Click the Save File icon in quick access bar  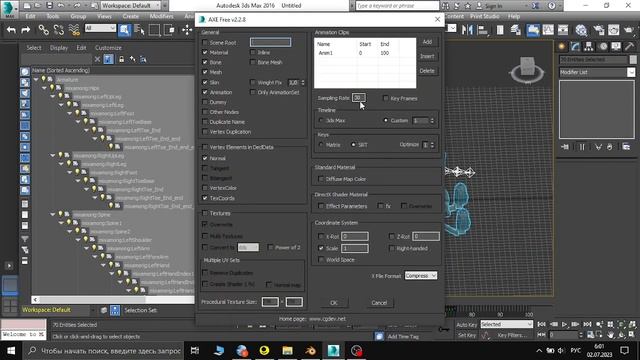tap(49, 6)
